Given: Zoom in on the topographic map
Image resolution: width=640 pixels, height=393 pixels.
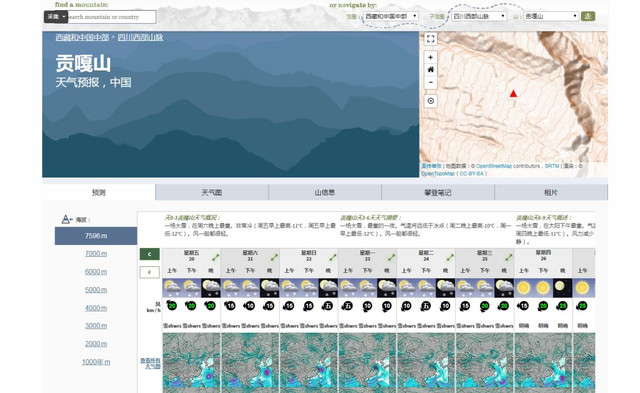Looking at the screenshot, I should [x=431, y=57].
